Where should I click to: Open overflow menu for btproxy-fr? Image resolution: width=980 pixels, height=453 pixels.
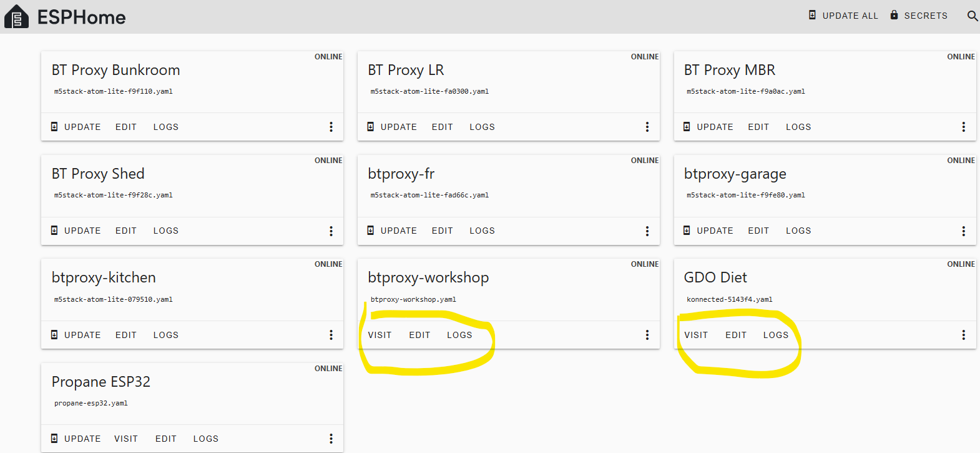point(647,231)
